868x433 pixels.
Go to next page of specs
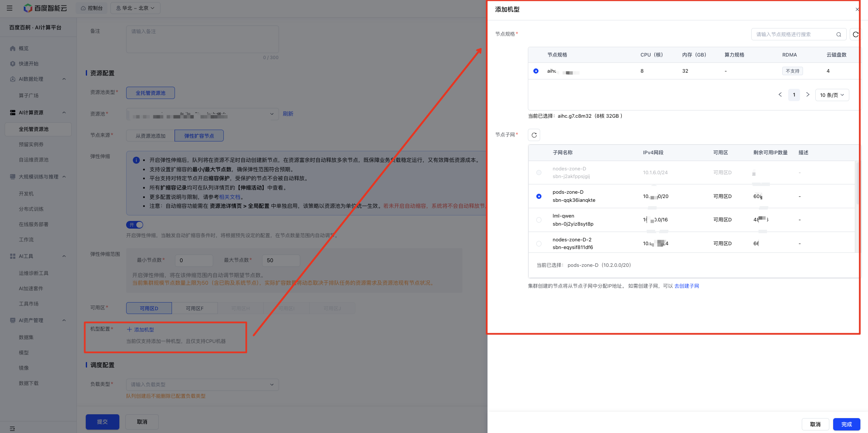pyautogui.click(x=808, y=95)
